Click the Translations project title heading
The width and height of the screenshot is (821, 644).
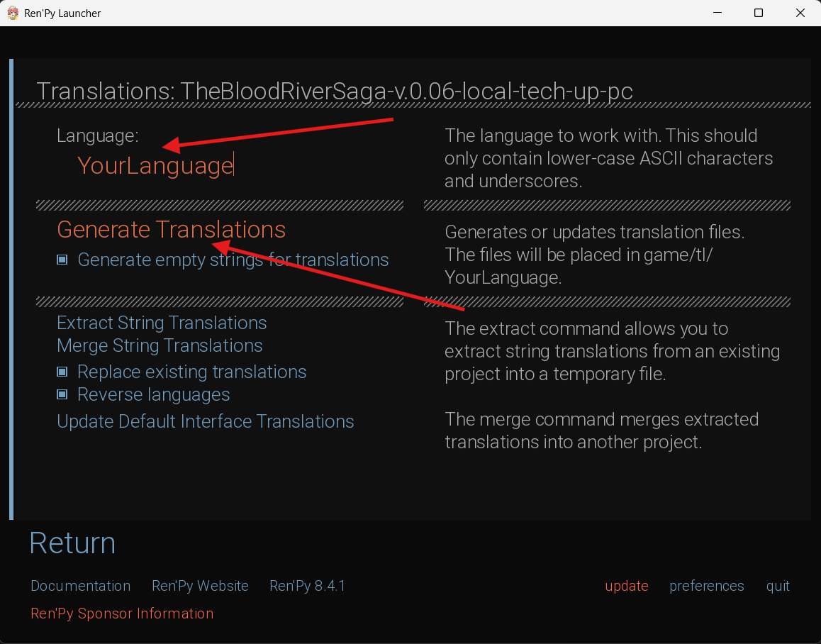tap(335, 91)
